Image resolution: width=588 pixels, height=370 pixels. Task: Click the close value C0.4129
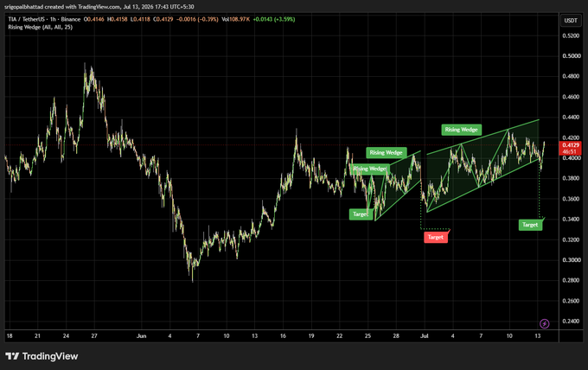click(x=163, y=19)
